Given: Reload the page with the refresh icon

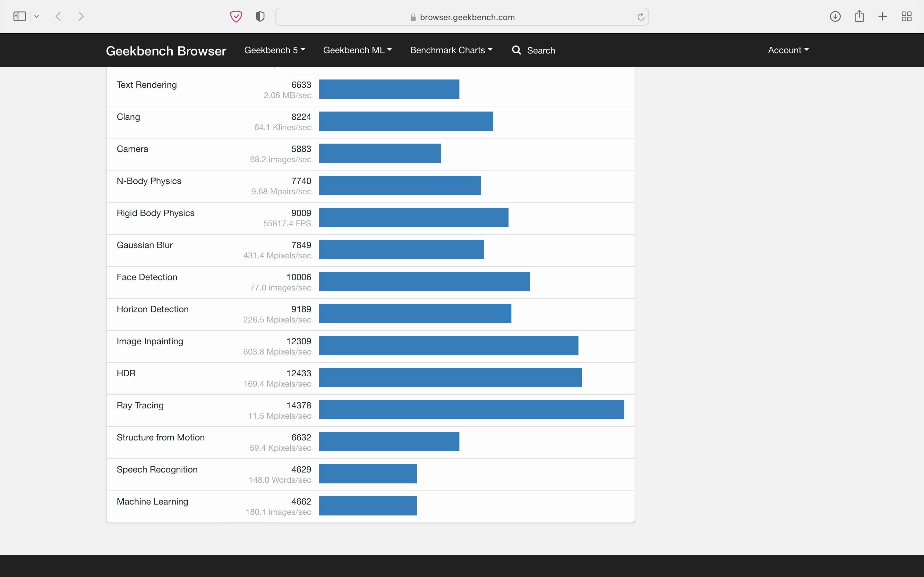Looking at the screenshot, I should click(x=641, y=17).
